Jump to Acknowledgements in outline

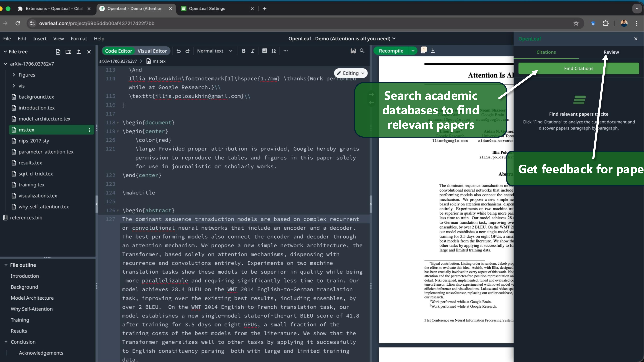point(41,353)
